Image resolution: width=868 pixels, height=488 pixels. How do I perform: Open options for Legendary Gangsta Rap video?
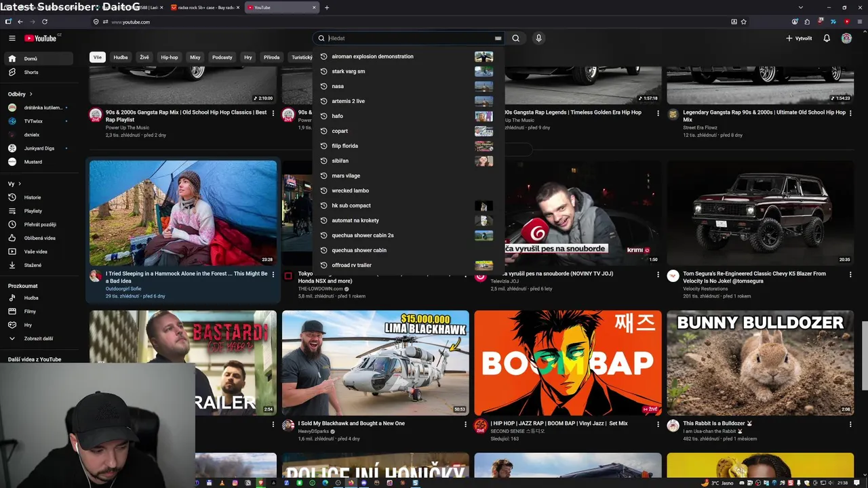[850, 113]
